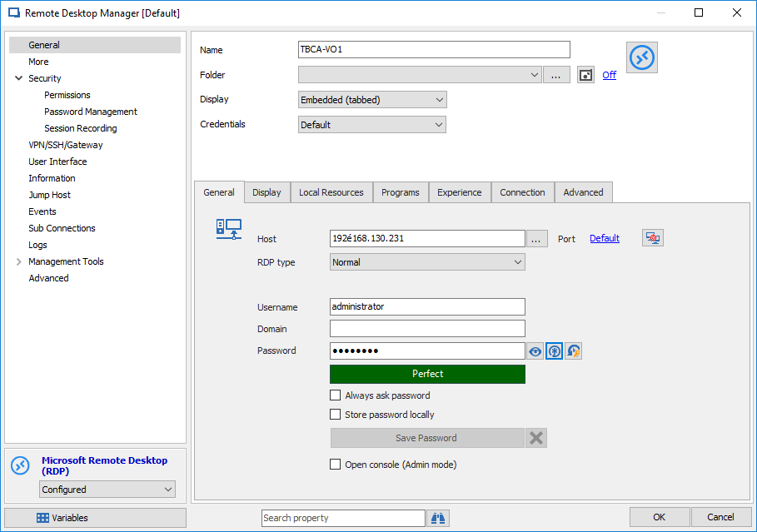Focus the Username field
This screenshot has height=532, width=757.
click(427, 306)
